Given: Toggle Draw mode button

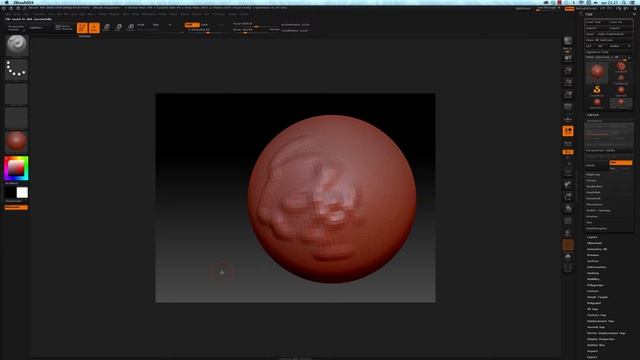Looking at the screenshot, I should tap(94, 27).
